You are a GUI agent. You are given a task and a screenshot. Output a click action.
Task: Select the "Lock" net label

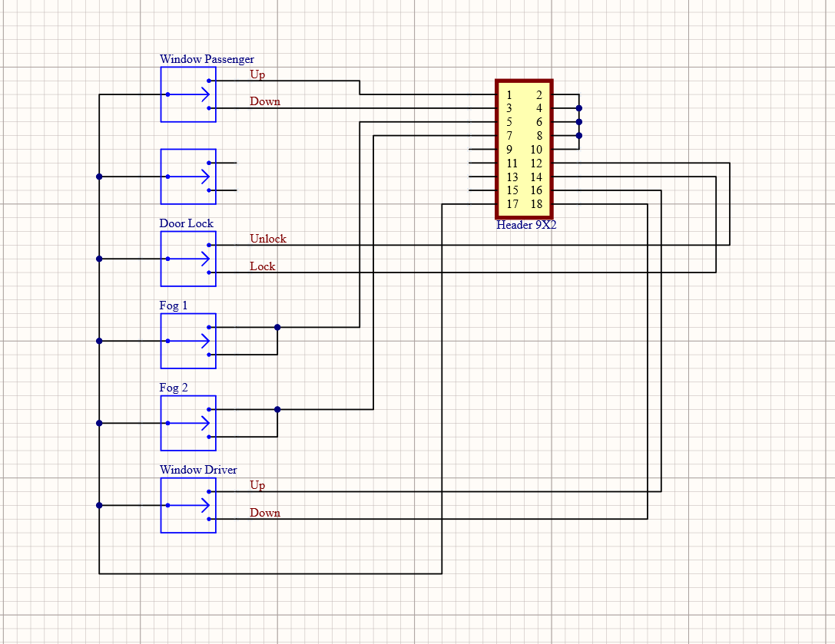tap(262, 266)
